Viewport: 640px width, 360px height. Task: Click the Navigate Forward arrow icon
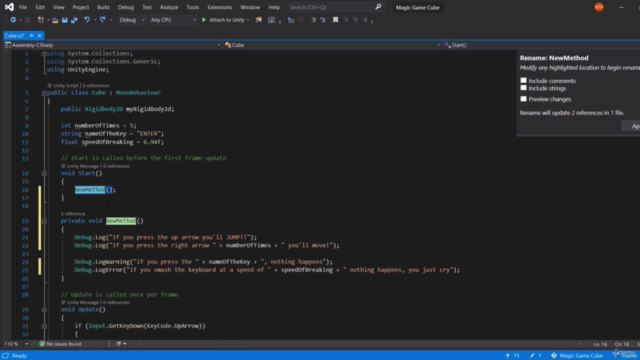pos(28,20)
